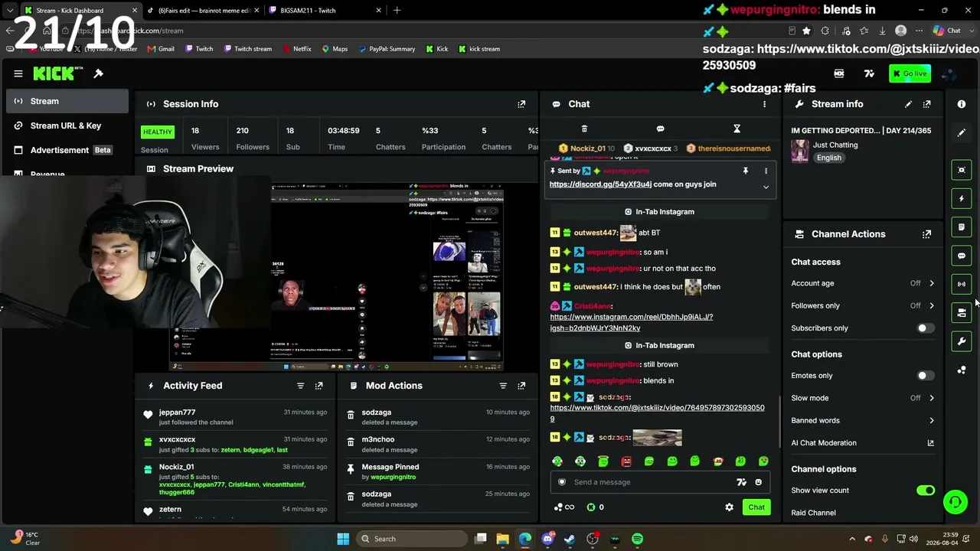Toggle Emotes only chat switch
980x551 pixels.
(926, 376)
